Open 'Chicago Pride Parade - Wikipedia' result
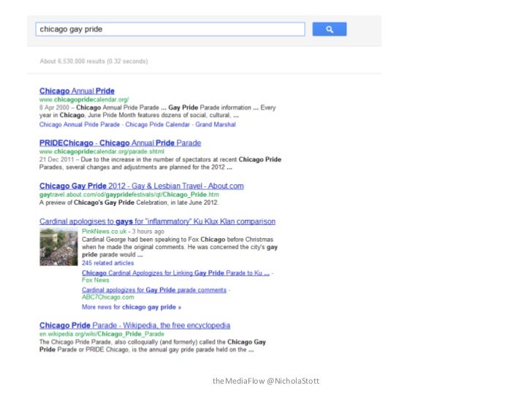Image resolution: width=532 pixels, height=399 pixels. (134, 325)
